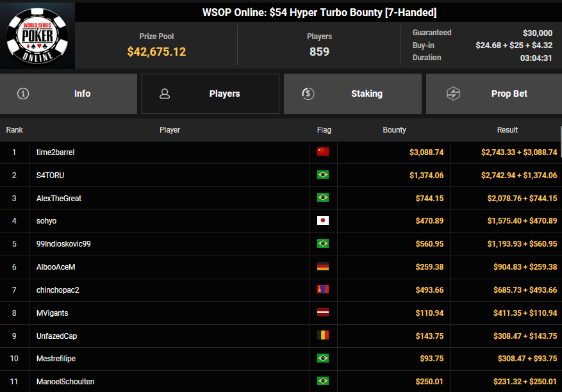562x392 pixels.
Task: Click the Result column header
Action: (x=507, y=130)
